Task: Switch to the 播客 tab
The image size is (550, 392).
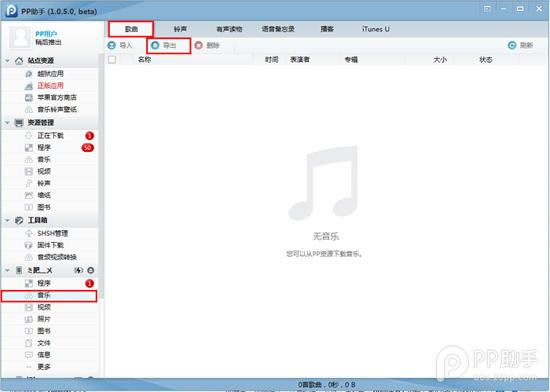Action: point(327,29)
